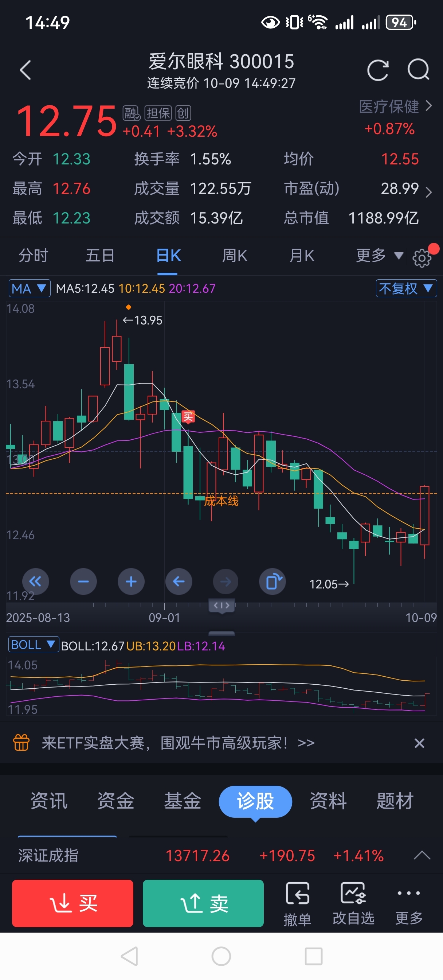443x980 pixels.
Task: Tap the gift icon in banner
Action: [x=21, y=742]
